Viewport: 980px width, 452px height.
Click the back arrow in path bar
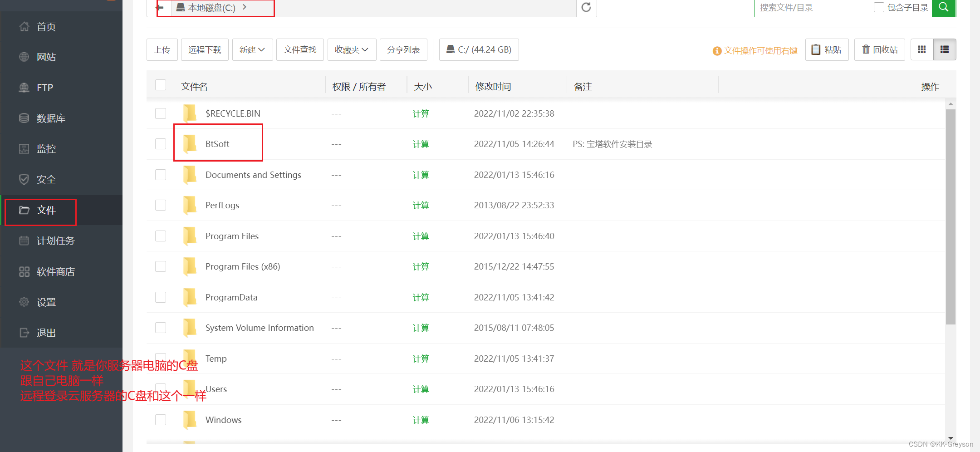click(160, 7)
